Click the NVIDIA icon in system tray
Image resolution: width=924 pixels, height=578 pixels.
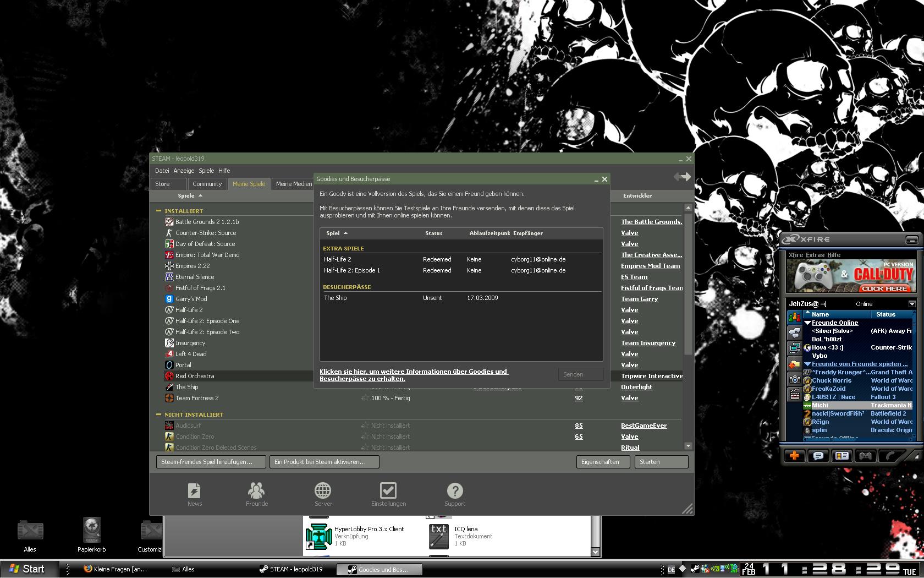(x=714, y=569)
